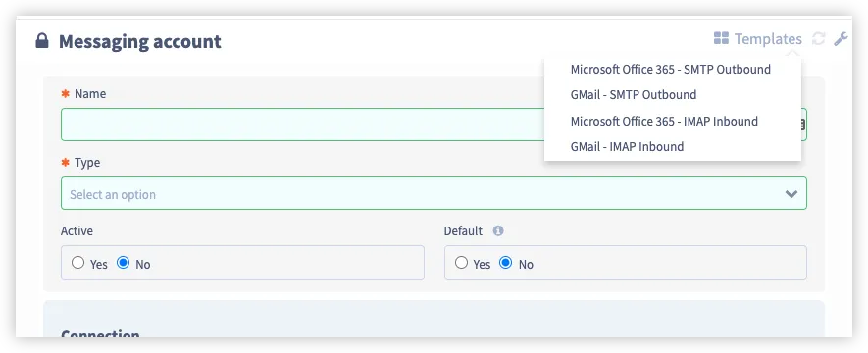Open the Type select dropdown
Image resolution: width=868 pixels, height=353 pixels.
[434, 193]
